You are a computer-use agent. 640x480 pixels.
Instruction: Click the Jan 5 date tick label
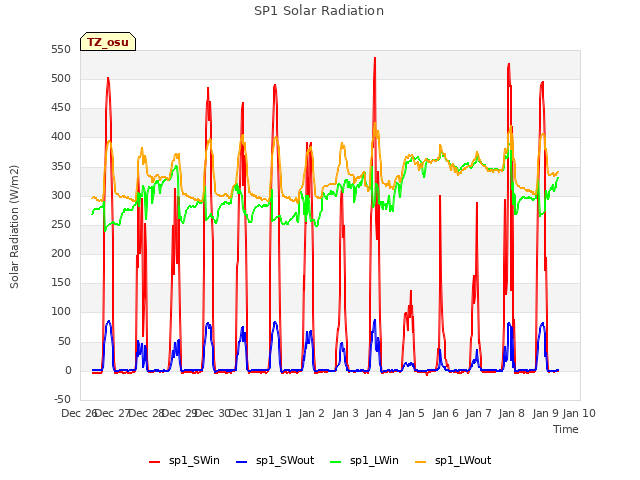click(x=411, y=413)
